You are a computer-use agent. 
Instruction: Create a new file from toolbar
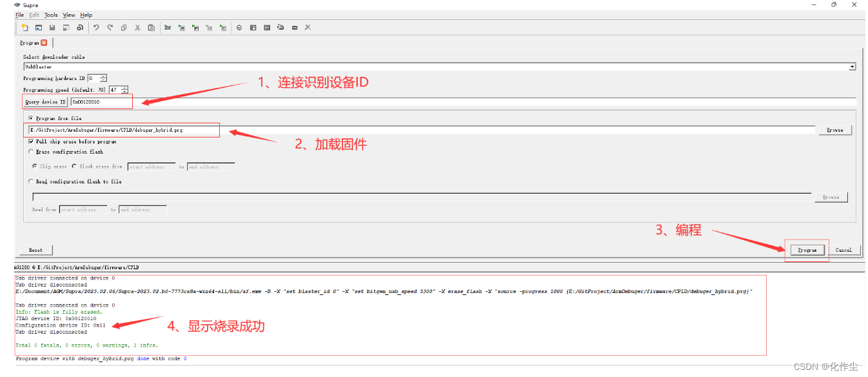click(x=24, y=27)
